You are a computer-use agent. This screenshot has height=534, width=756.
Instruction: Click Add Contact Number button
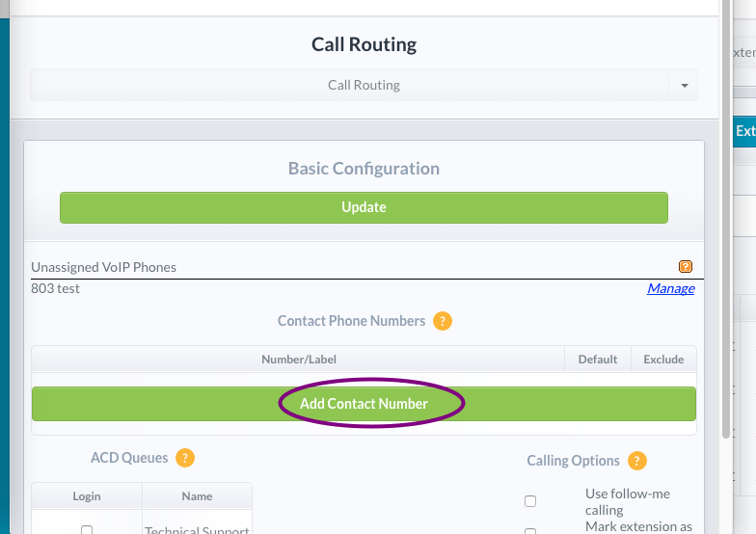(x=364, y=404)
